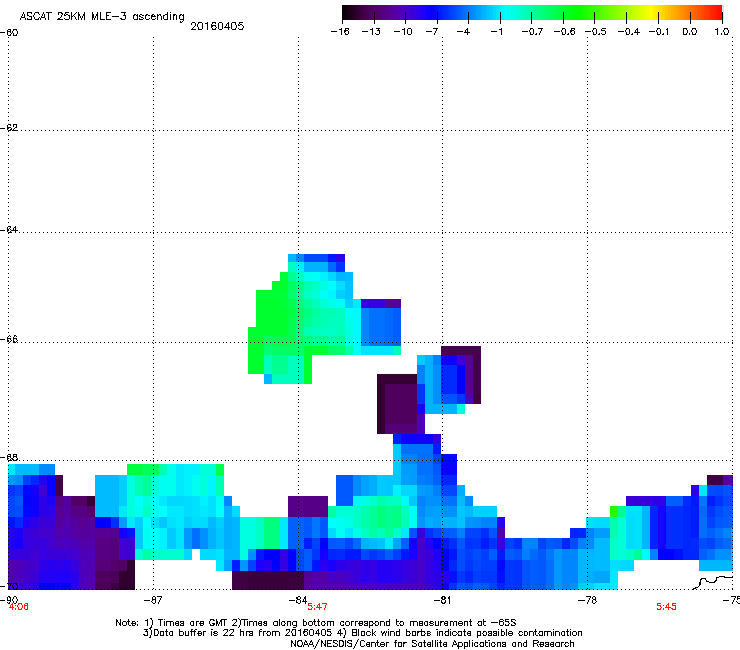Click the color bar label '-0.7'
Viewport: 740px width, 650px height.
tap(532, 32)
